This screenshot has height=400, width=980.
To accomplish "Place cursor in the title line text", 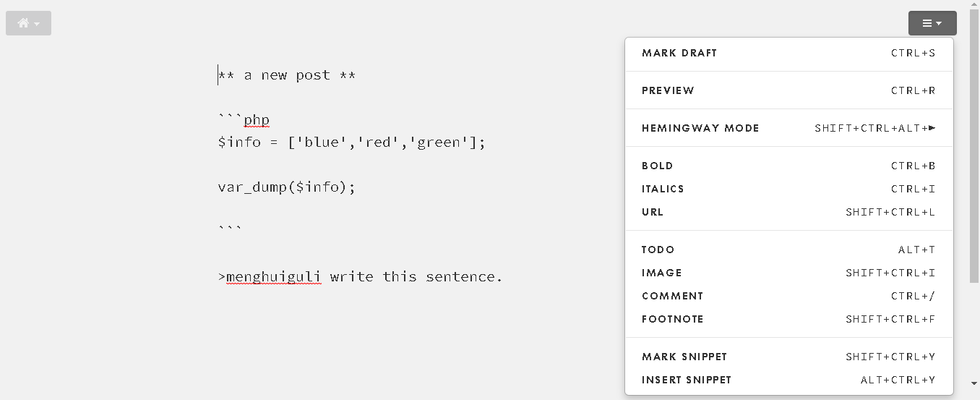I will [x=287, y=75].
